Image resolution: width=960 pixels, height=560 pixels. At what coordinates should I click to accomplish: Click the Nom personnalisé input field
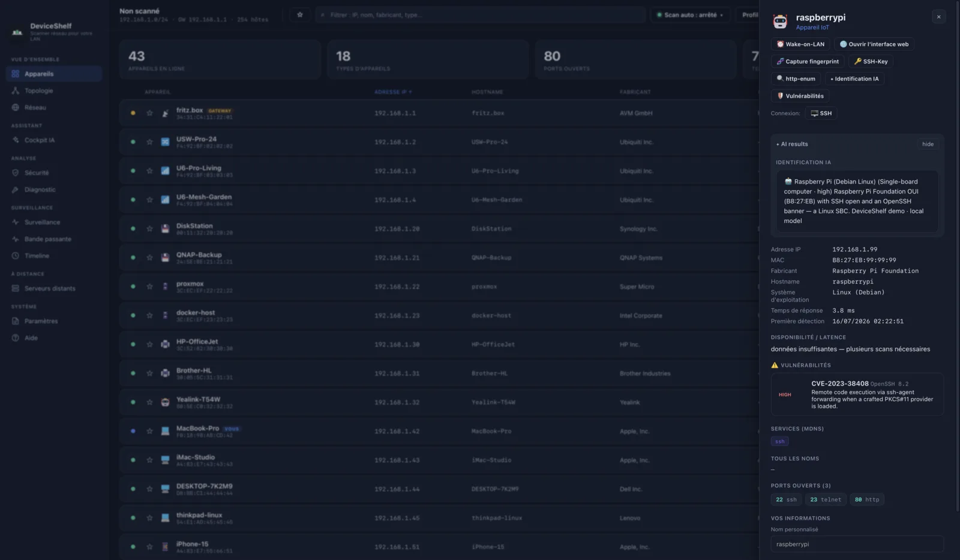[x=857, y=544]
